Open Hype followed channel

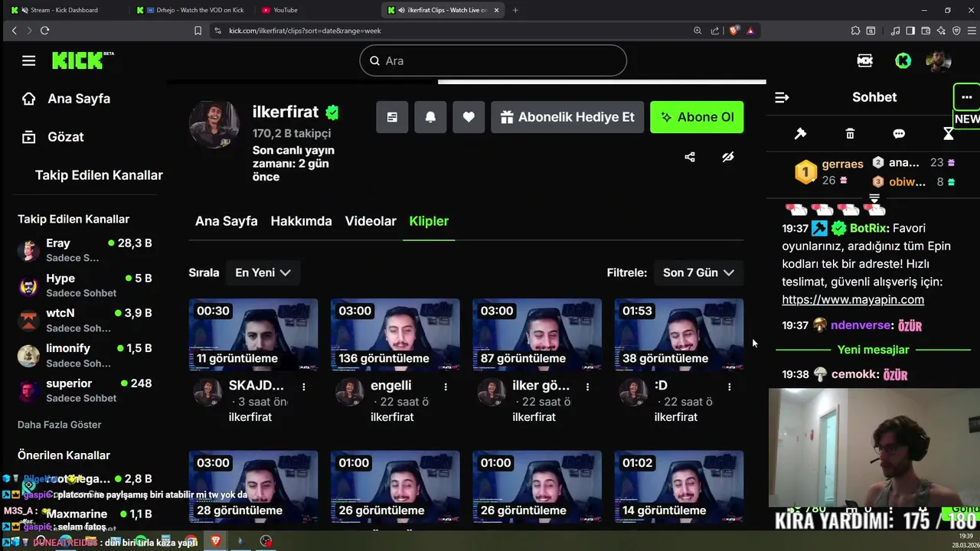pyautogui.click(x=84, y=285)
